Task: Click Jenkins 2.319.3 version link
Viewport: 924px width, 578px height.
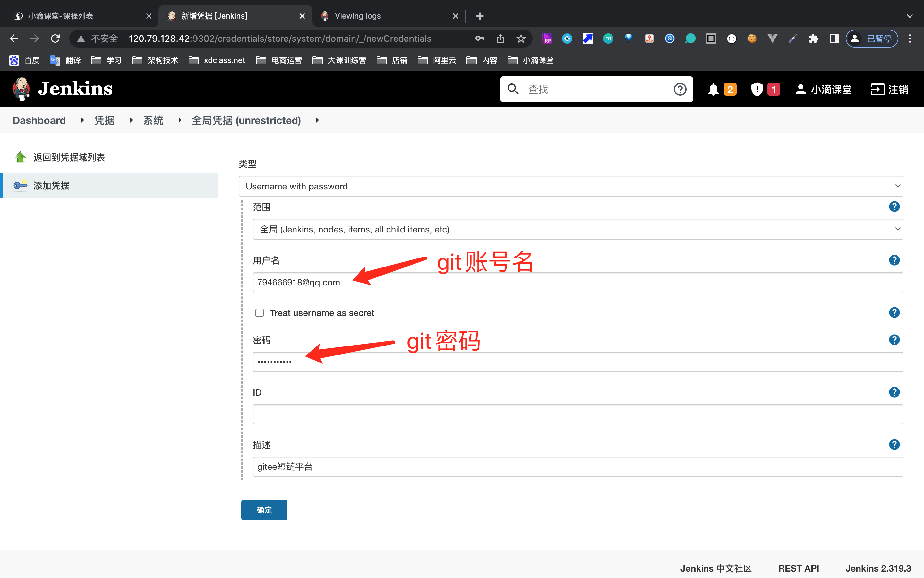Action: [x=878, y=568]
